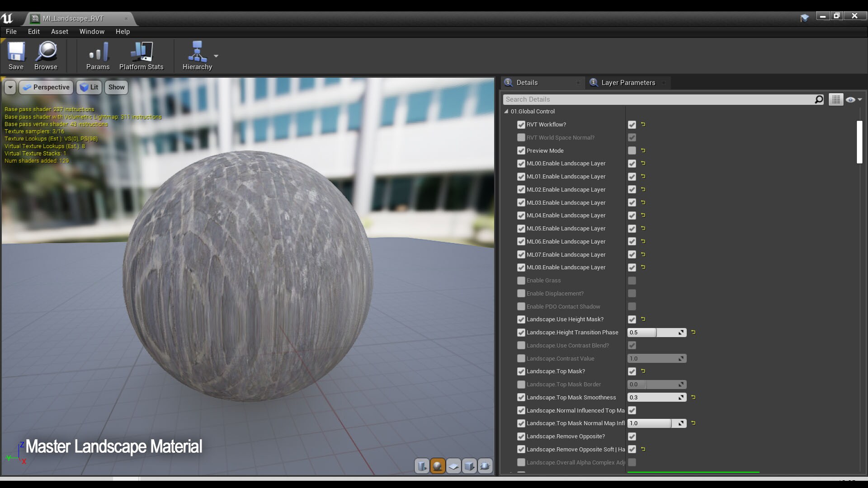
Task: Select the teapot preview mesh icon
Action: coord(485,466)
